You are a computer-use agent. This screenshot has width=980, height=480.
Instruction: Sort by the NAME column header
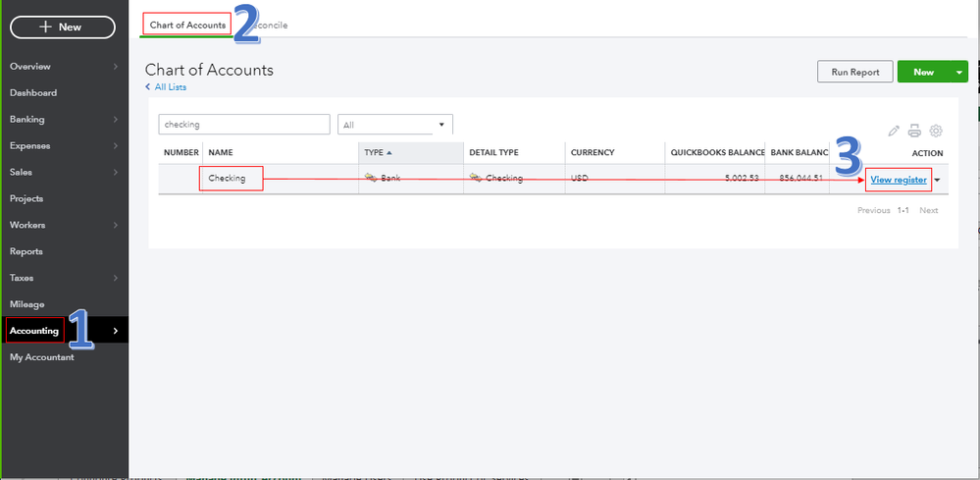tap(221, 152)
